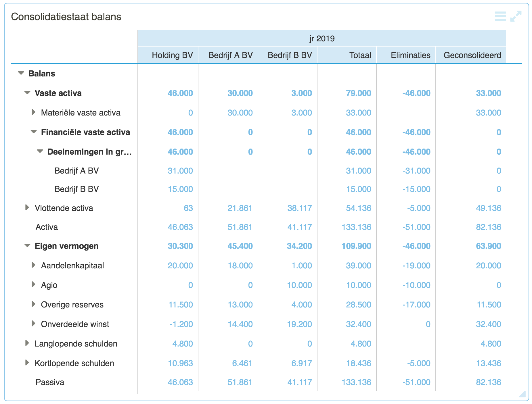Click Eigen vermogen consolidated 63.900
The width and height of the screenshot is (532, 404).
pos(489,246)
